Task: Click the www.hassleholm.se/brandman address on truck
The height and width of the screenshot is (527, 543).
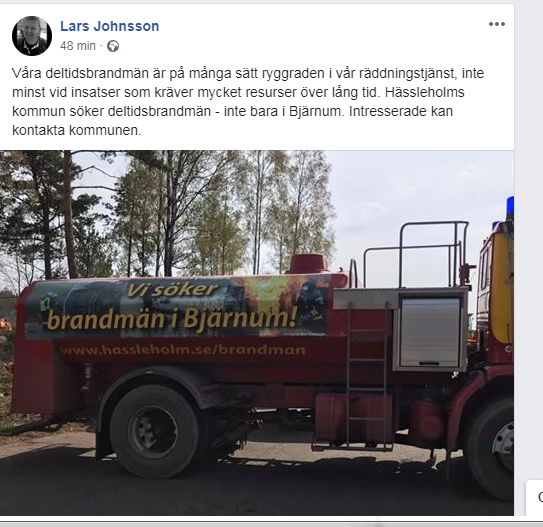Action: coord(183,350)
